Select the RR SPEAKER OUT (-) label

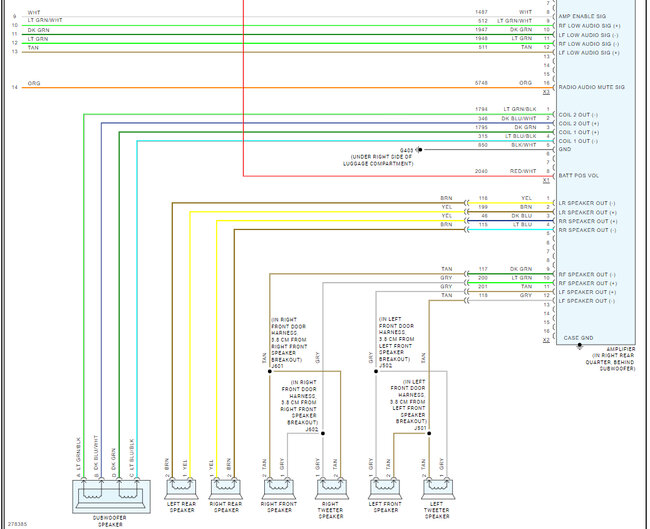point(587,230)
